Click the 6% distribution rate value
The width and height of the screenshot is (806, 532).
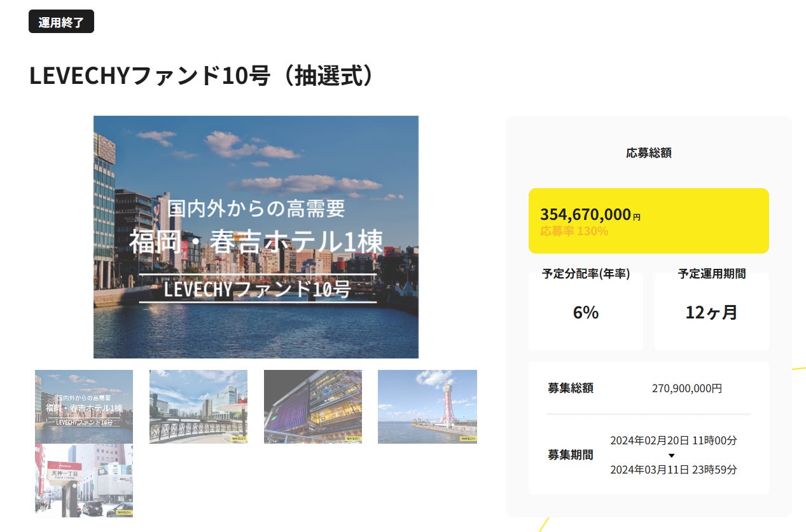click(x=586, y=312)
